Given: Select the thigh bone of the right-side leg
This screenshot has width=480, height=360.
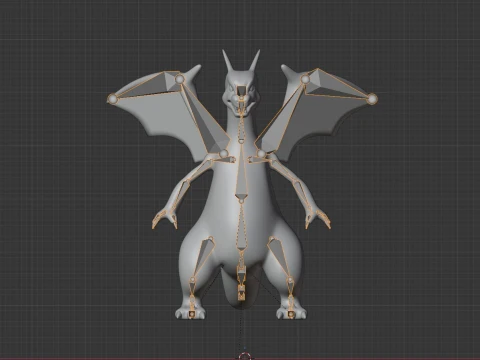Looking at the screenshot, I should (279, 258).
